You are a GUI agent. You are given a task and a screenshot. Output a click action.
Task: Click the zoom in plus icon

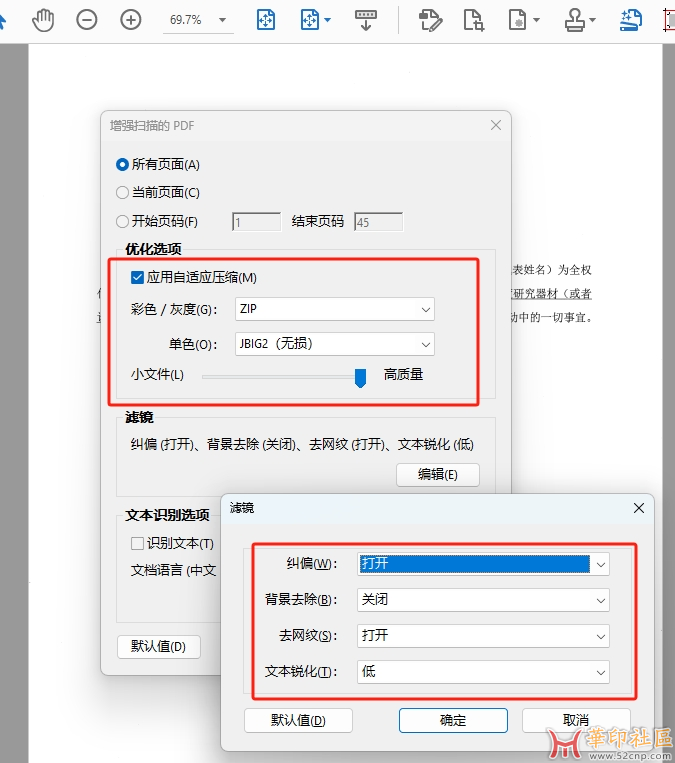tap(131, 19)
